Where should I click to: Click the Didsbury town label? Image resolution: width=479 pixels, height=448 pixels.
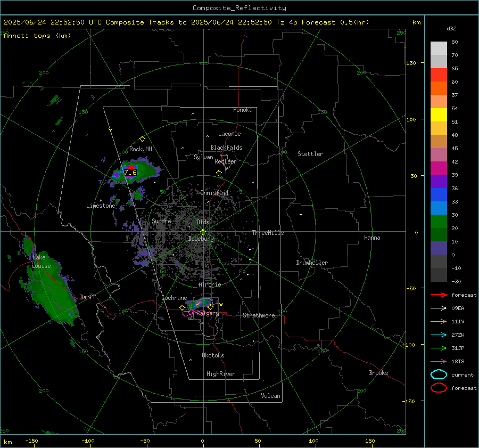point(201,239)
